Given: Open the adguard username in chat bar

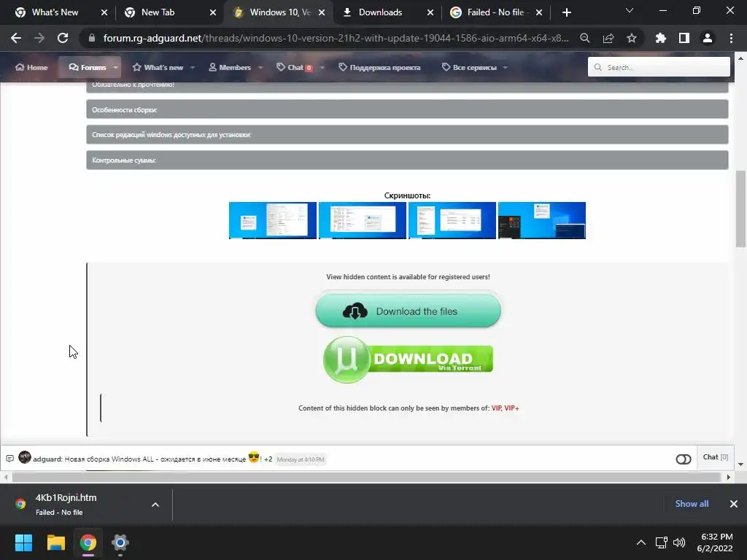Looking at the screenshot, I should [47, 459].
